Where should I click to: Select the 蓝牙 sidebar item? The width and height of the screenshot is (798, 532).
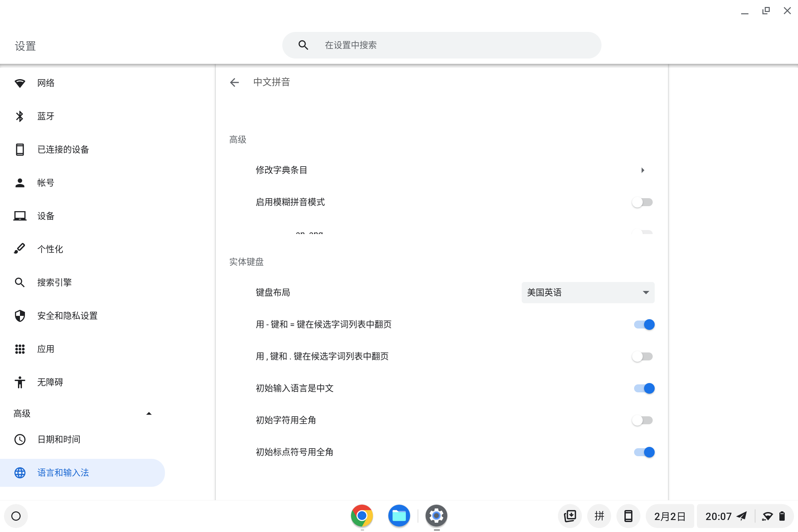tap(46, 116)
